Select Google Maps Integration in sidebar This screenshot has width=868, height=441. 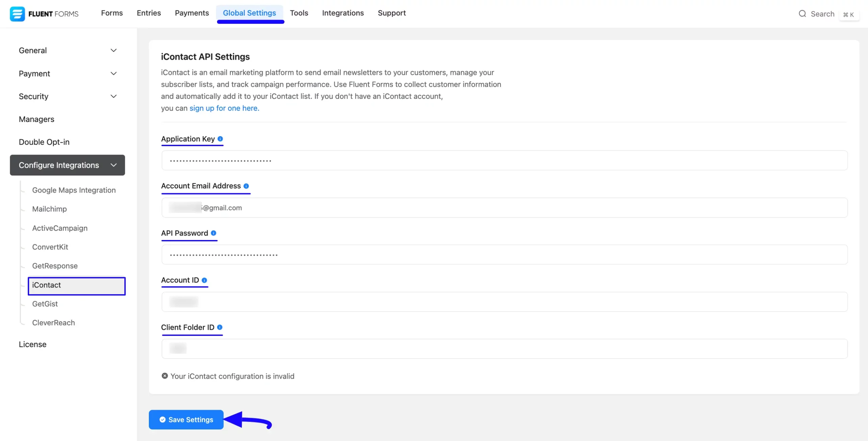(74, 190)
